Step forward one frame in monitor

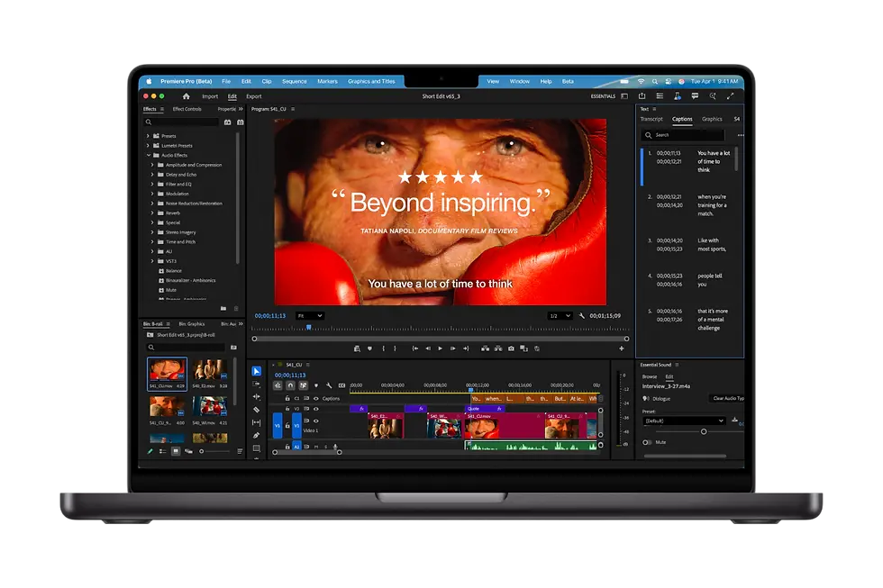452,348
